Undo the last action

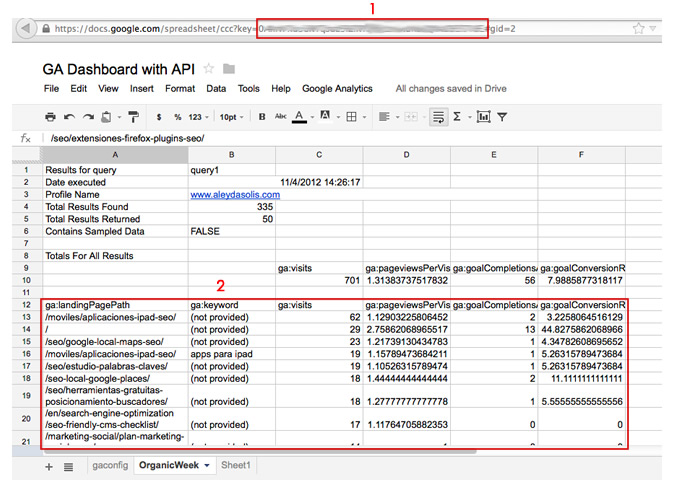[x=69, y=117]
